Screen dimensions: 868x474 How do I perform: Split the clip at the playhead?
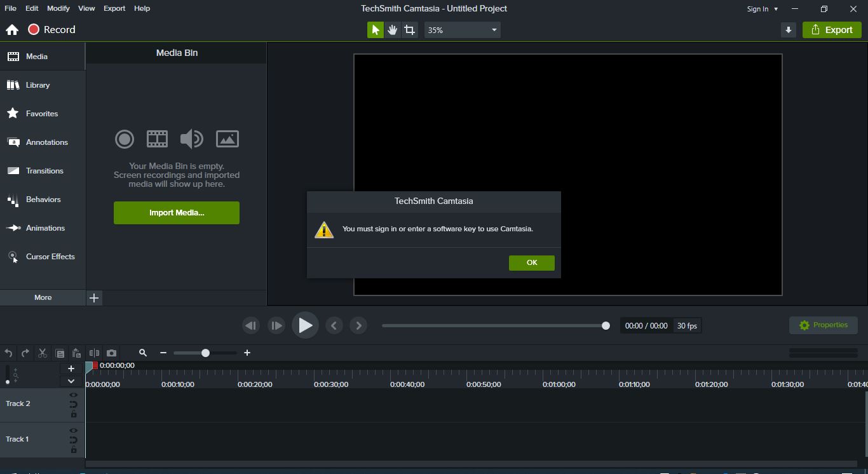(94, 353)
